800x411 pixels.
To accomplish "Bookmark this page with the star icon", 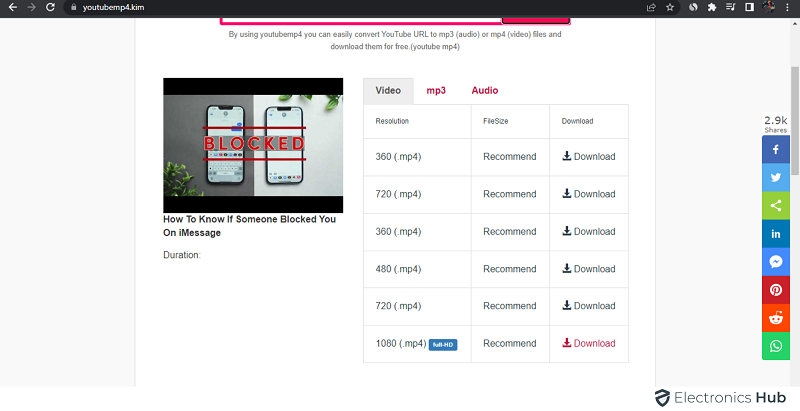I will pyautogui.click(x=670, y=7).
